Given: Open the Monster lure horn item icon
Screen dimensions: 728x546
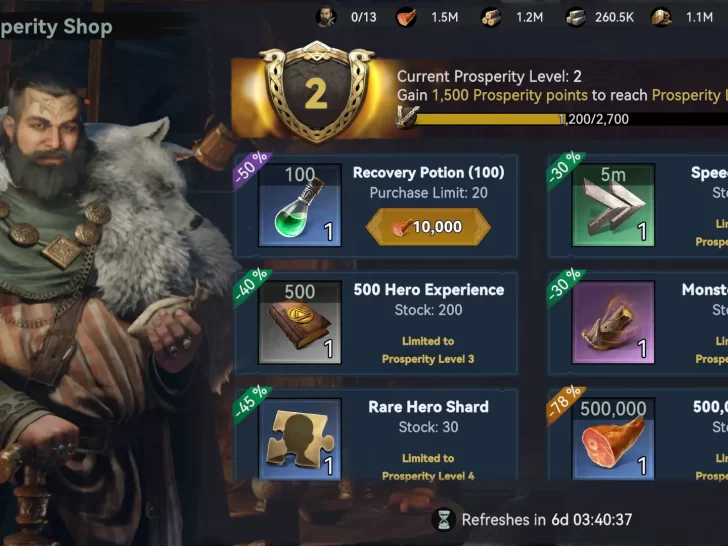Looking at the screenshot, I should (613, 322).
